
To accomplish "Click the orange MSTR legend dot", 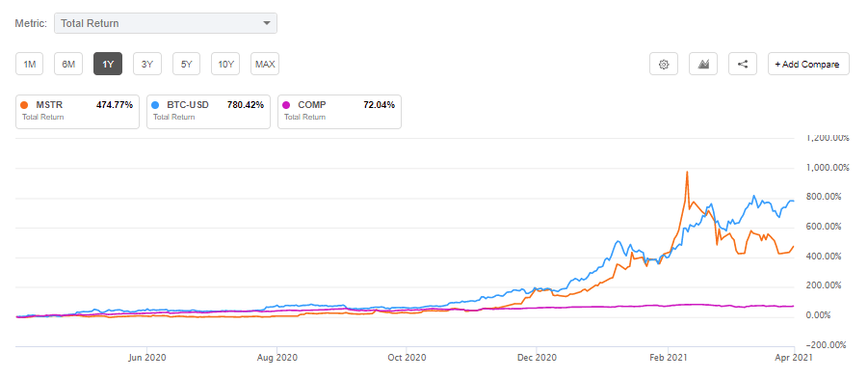I will (24, 105).
